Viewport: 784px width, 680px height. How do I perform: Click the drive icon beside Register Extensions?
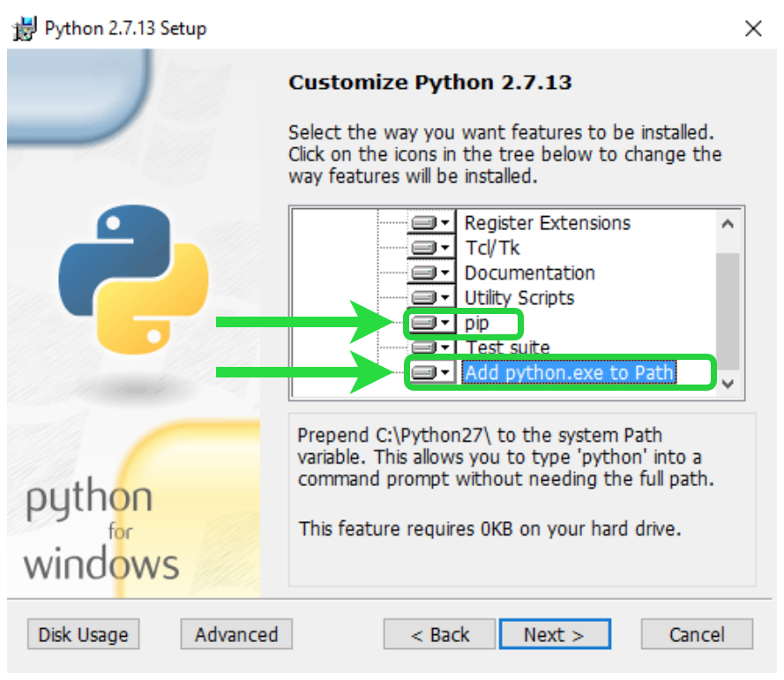(424, 222)
